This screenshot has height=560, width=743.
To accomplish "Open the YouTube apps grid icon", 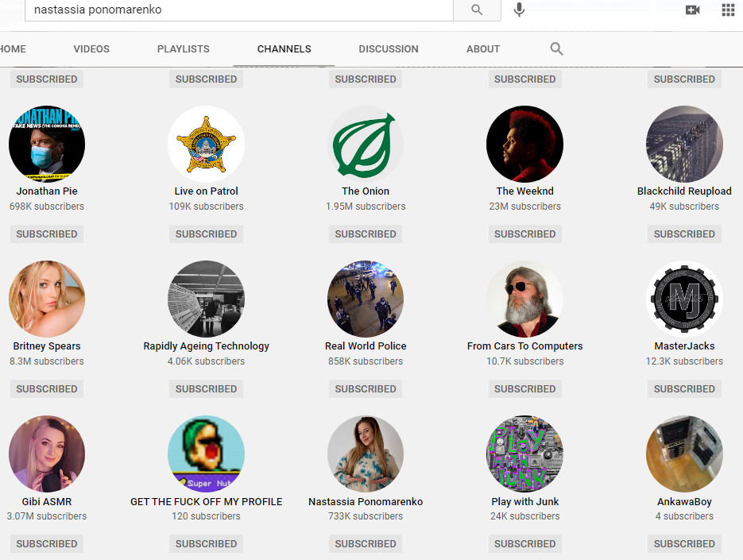I will tap(728, 10).
